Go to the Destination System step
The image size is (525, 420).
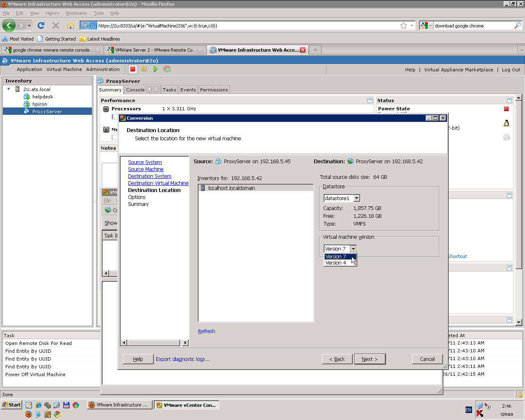(x=150, y=176)
